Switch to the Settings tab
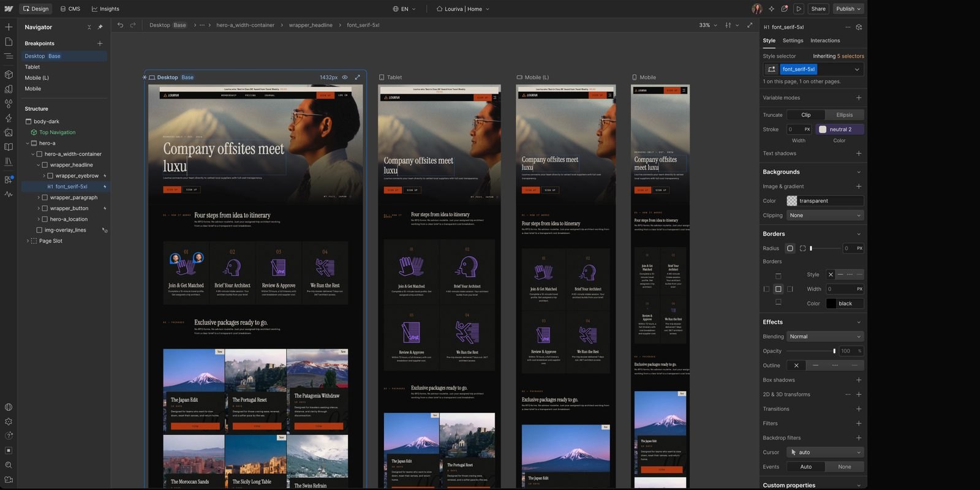Image resolution: width=980 pixels, height=490 pixels. [793, 40]
